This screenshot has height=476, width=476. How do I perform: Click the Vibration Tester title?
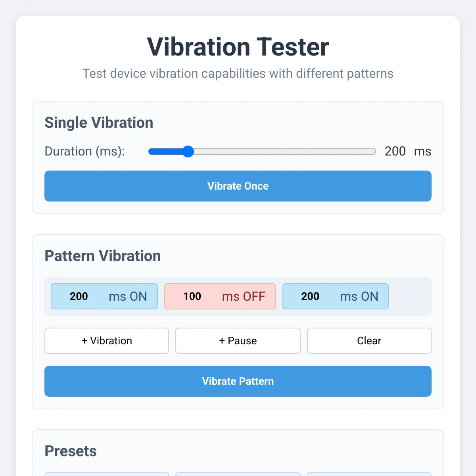pos(238,47)
